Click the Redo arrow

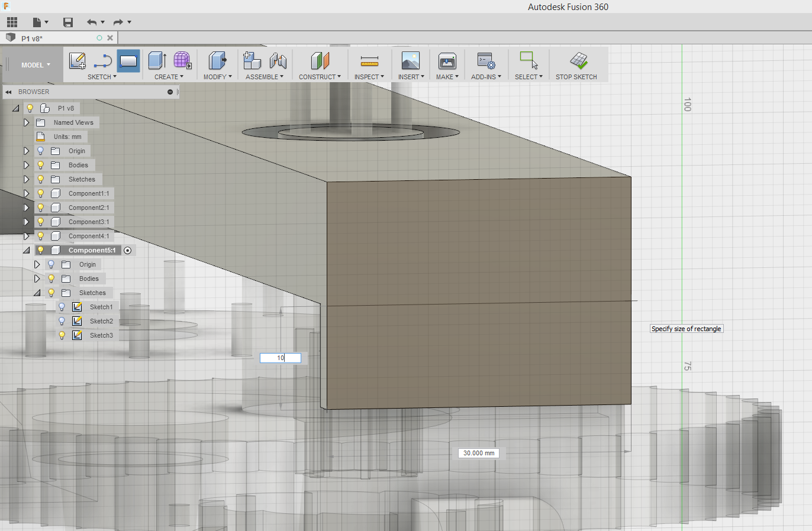point(118,22)
